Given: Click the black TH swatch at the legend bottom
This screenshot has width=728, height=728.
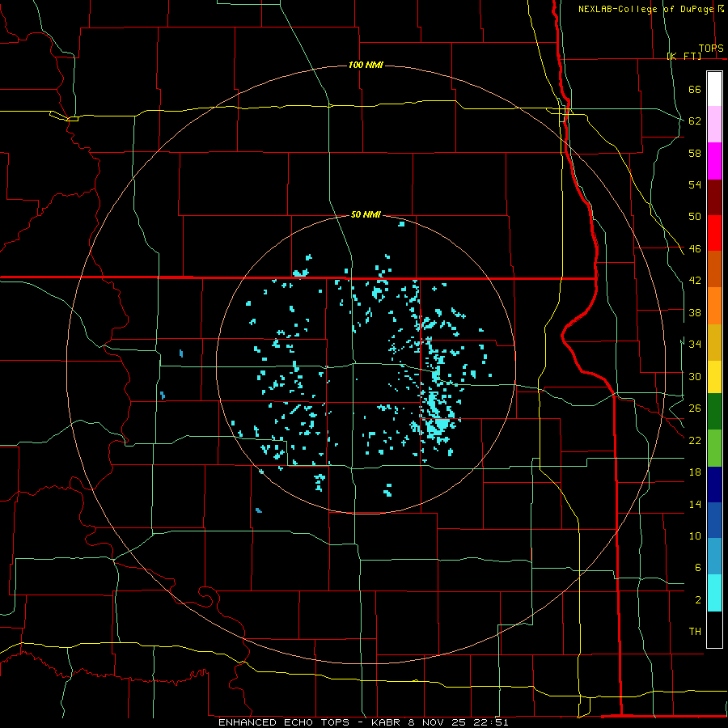Looking at the screenshot, I should (x=714, y=629).
